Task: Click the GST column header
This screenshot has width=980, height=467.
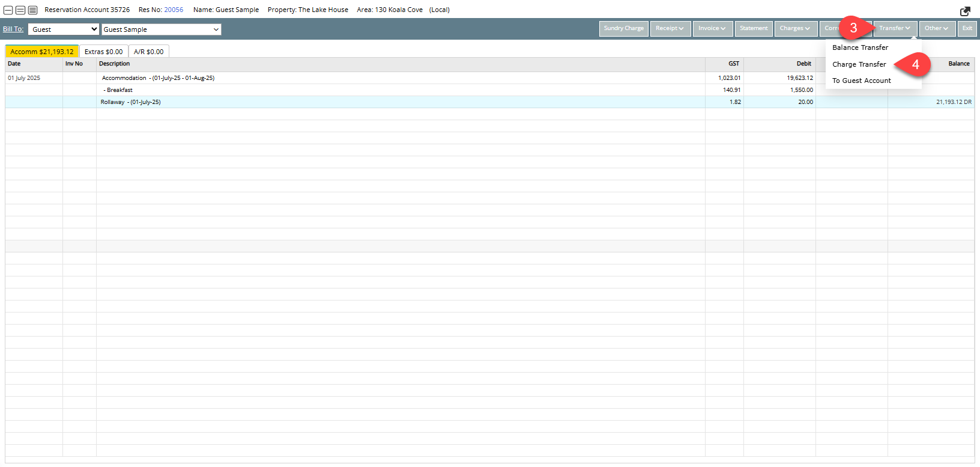Action: (724, 64)
